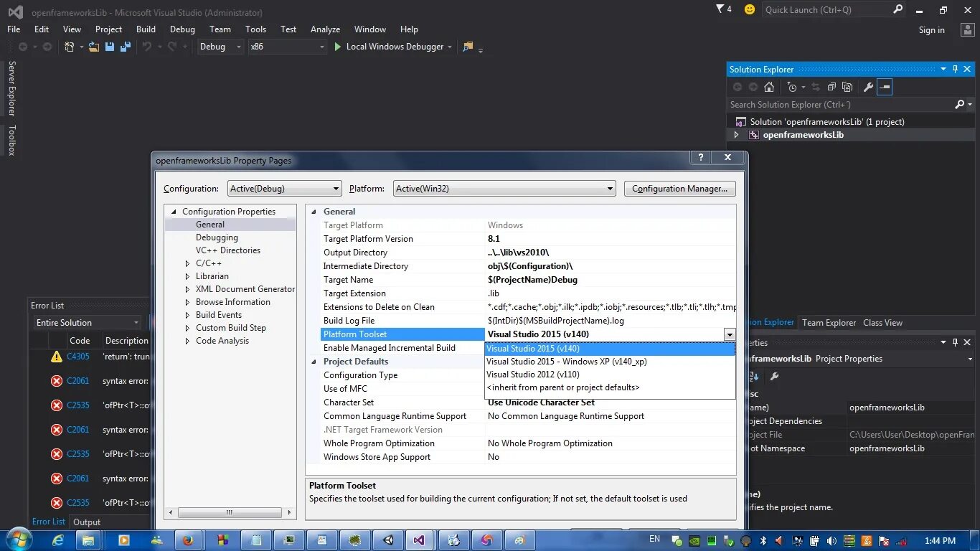
Task: Collapse the Configuration Properties tree node
Action: 173,212
